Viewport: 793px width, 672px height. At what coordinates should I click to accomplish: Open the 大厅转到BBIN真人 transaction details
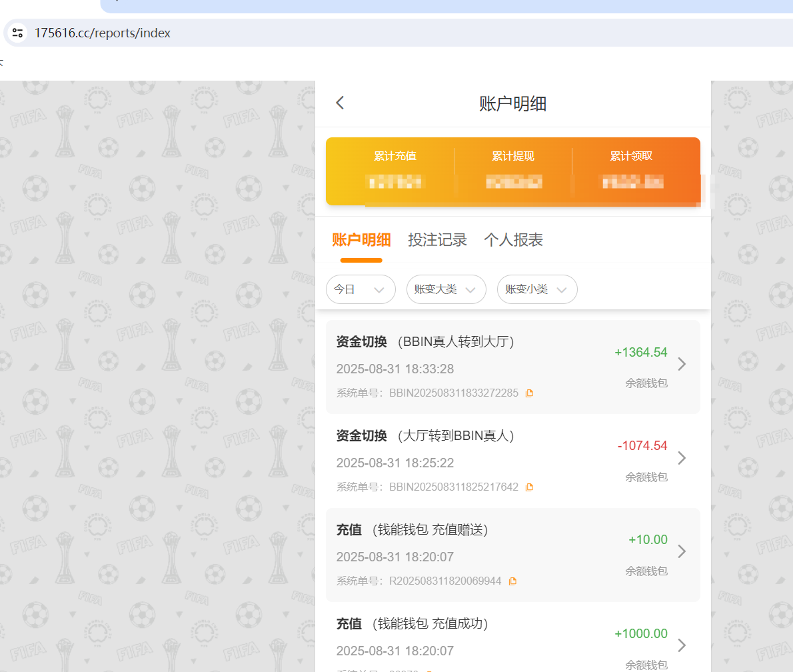point(681,458)
